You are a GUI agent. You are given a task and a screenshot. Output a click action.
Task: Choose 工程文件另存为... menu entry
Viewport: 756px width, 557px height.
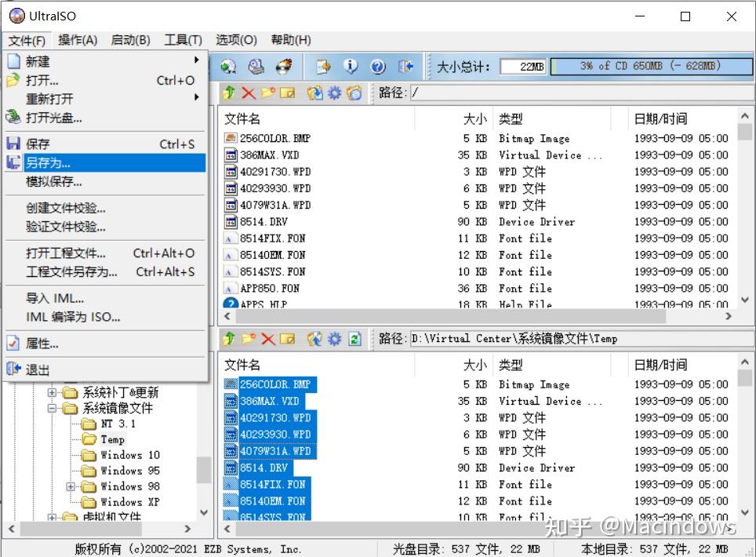pos(106,272)
